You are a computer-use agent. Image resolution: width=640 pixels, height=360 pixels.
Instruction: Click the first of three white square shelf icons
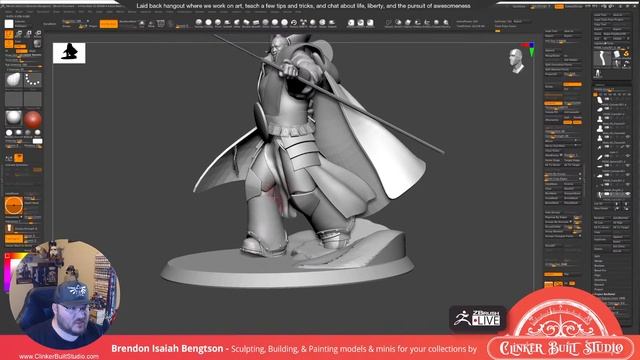click(x=351, y=23)
